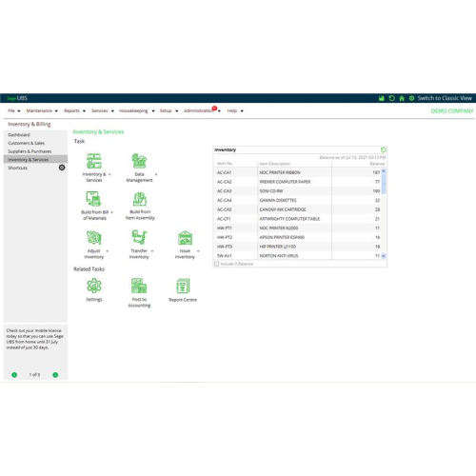Click the Item No. column header
Screen dimensions: 476x476
click(225, 164)
